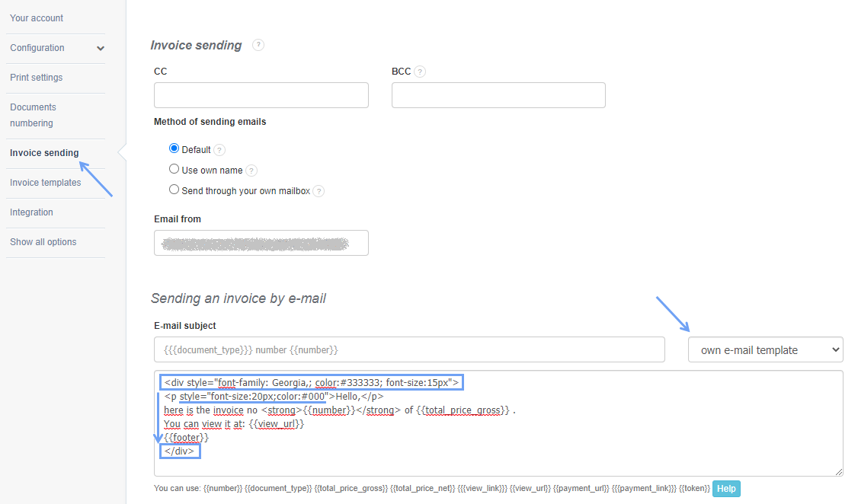Viewport: 858px width, 504px height.
Task: Click the Help button below the template
Action: pyautogui.click(x=725, y=488)
